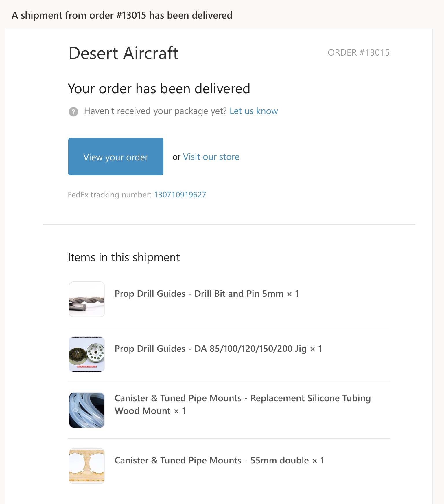
Task: Click the "55mm double" item name
Action: (x=279, y=461)
